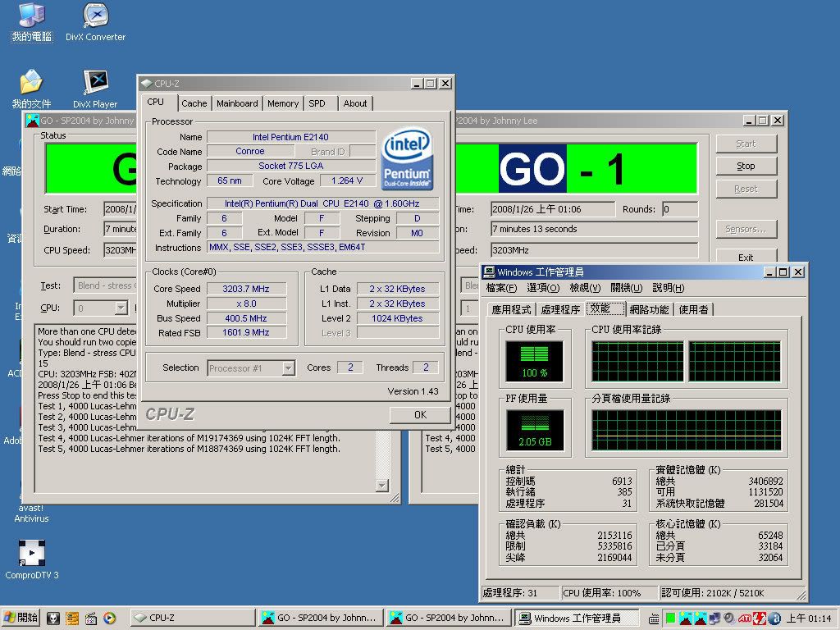840x630 pixels.
Task: Open the Mainboard tab in CPU-Z
Action: 237,103
